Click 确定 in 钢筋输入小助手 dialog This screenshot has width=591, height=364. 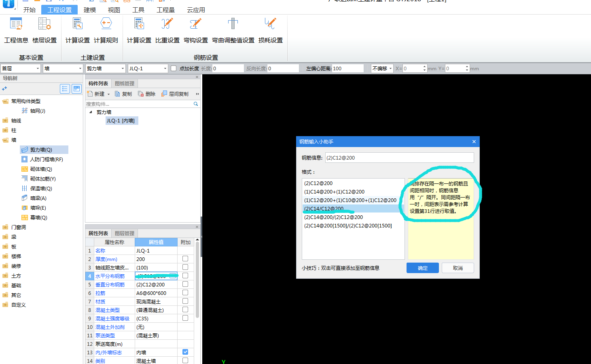pyautogui.click(x=423, y=268)
